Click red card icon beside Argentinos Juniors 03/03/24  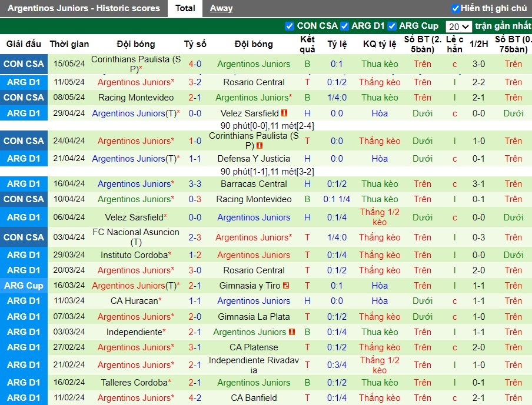click(292, 332)
